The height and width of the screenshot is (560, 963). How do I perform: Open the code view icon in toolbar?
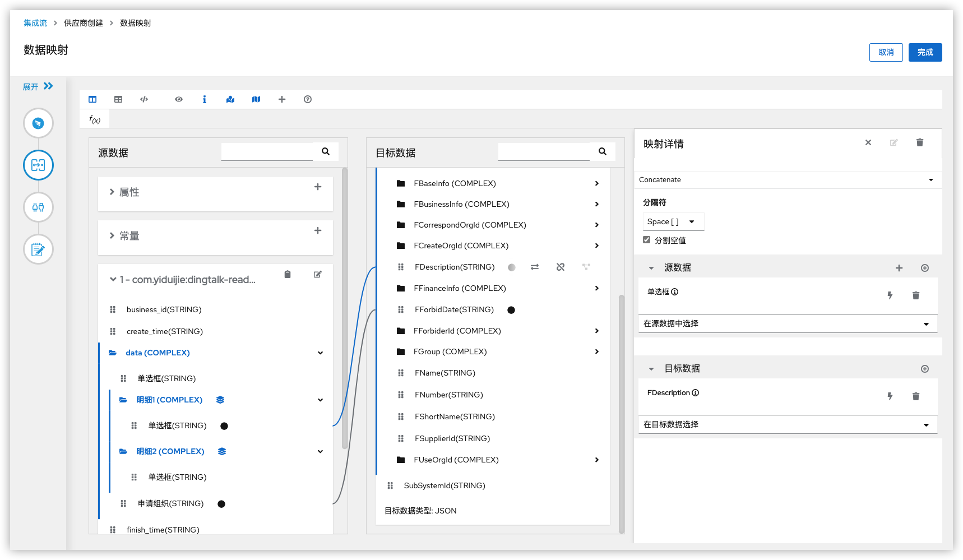144,99
